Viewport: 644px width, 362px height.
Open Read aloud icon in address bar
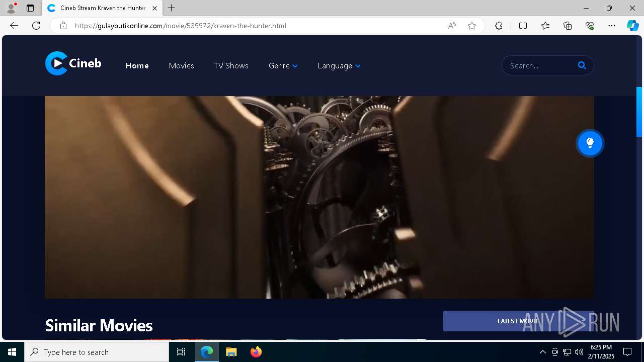click(x=452, y=26)
